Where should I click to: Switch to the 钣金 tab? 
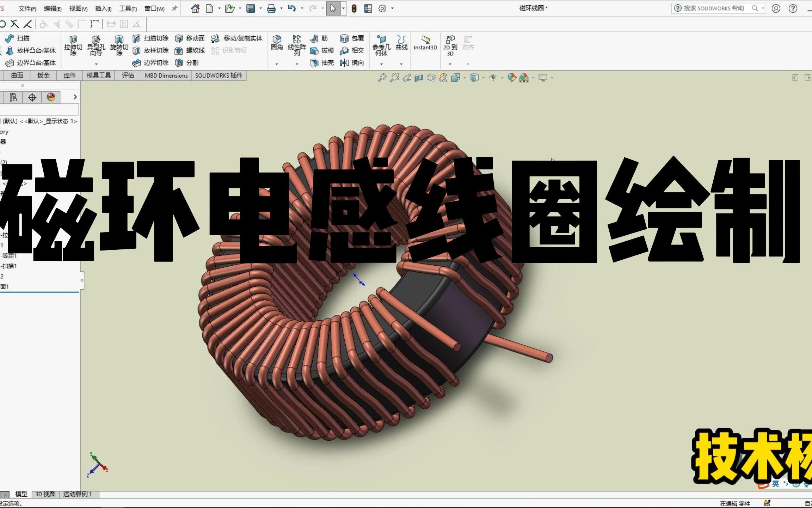pyautogui.click(x=43, y=75)
